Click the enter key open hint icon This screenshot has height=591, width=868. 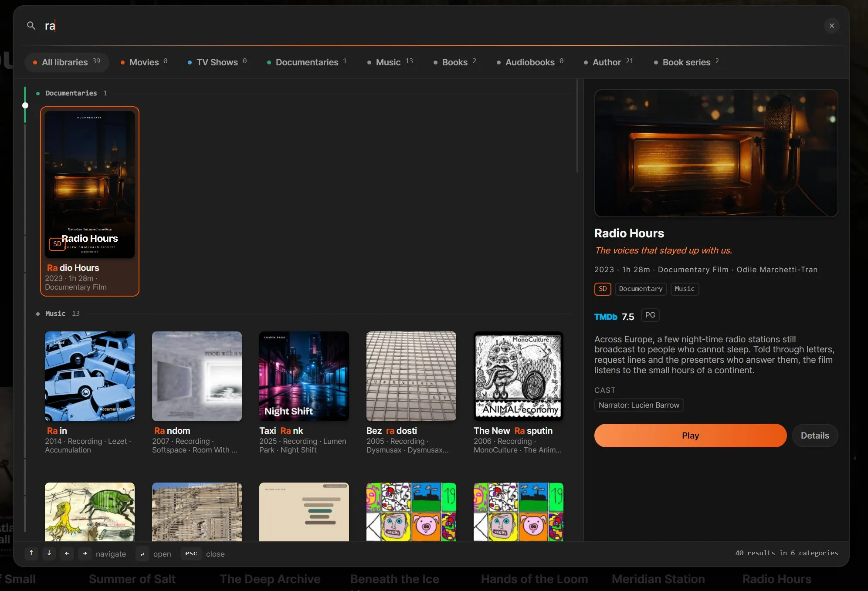[142, 554]
